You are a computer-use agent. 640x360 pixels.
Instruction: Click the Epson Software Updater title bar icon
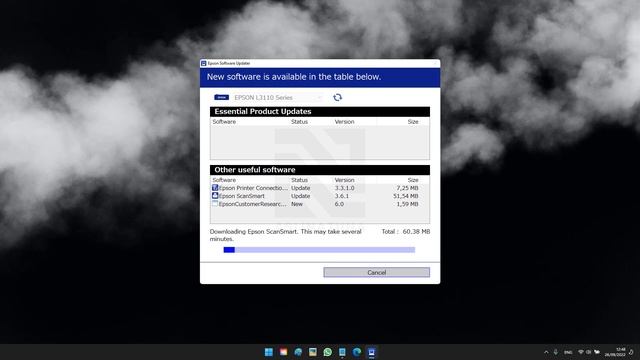(x=203, y=63)
